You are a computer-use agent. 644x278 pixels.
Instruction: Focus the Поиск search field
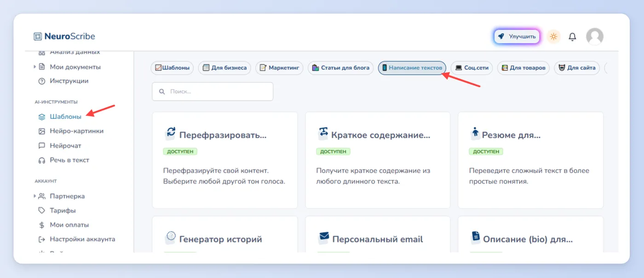213,92
